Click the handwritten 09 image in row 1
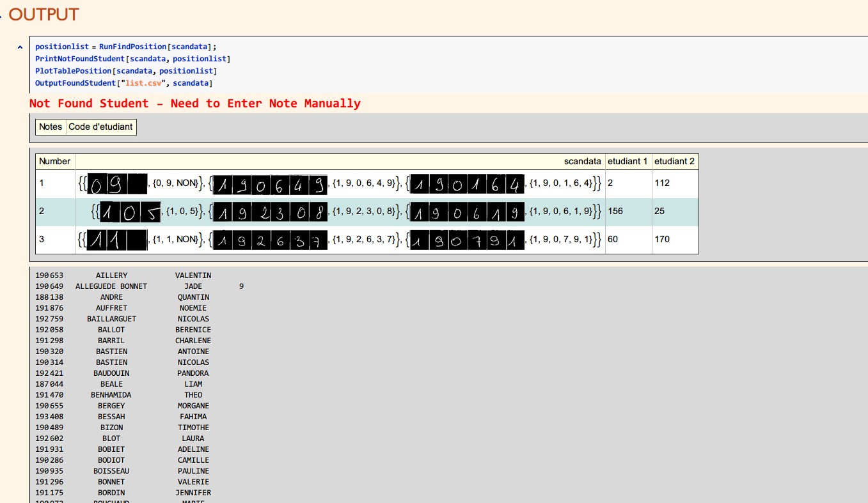868x503 pixels. pyautogui.click(x=117, y=184)
